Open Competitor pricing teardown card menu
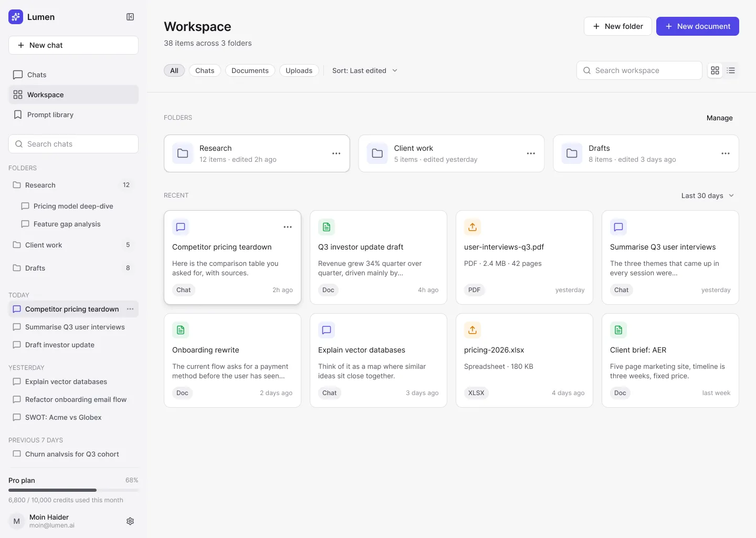Image resolution: width=756 pixels, height=538 pixels. coord(288,227)
